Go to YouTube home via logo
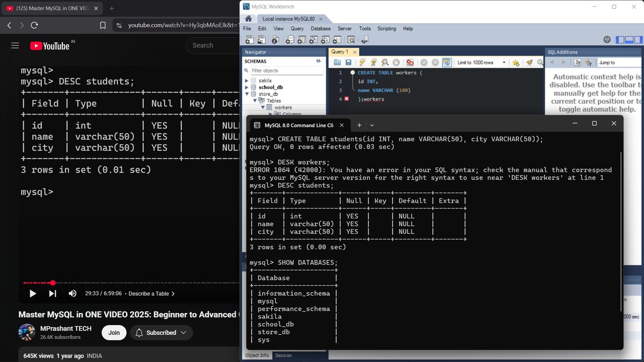Viewport: 644px width, 362px height. [50, 46]
